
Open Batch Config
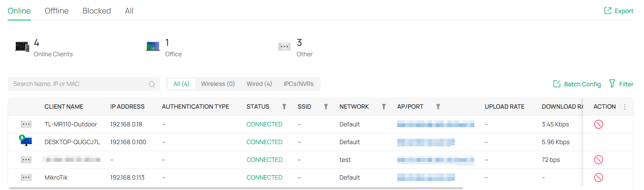(577, 84)
